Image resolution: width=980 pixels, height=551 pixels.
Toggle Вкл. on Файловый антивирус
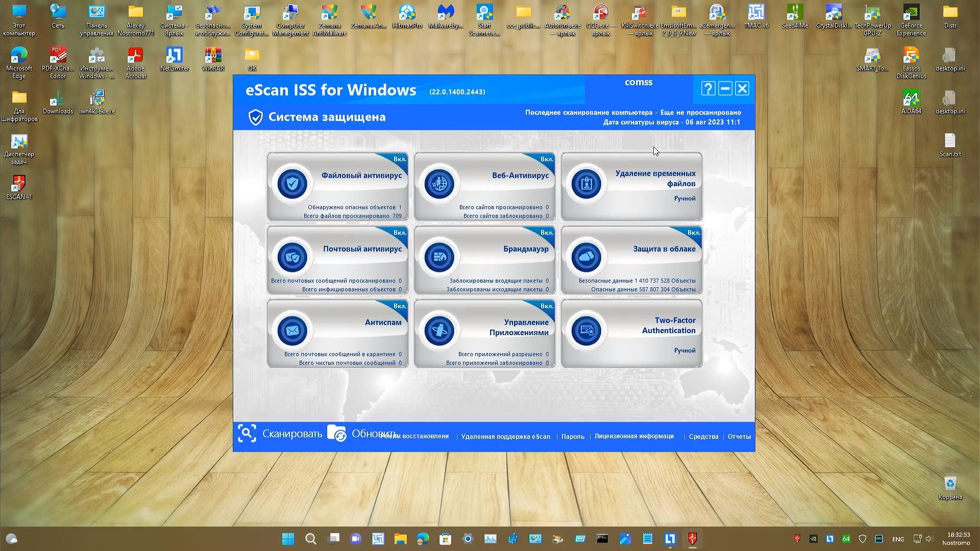(400, 160)
